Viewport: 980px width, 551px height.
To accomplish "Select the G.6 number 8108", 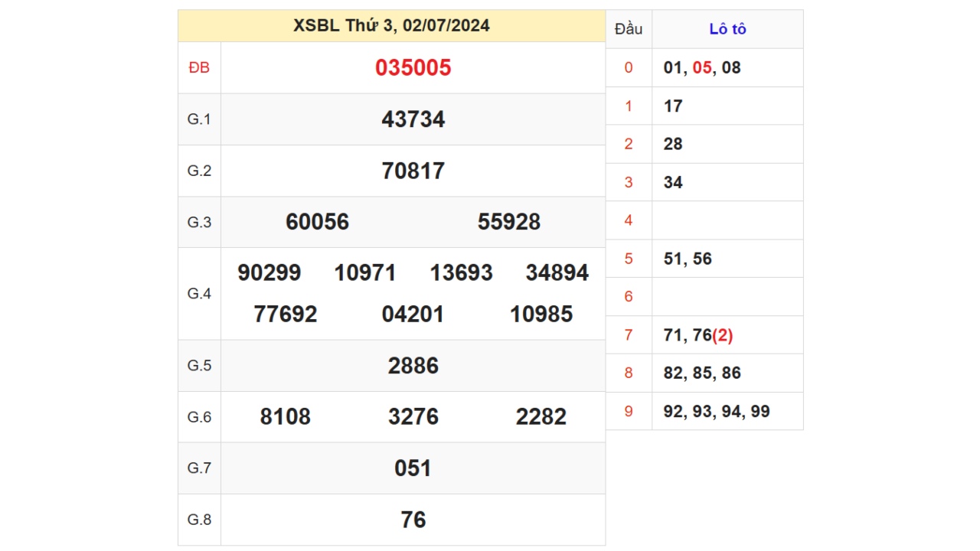I will coord(286,417).
